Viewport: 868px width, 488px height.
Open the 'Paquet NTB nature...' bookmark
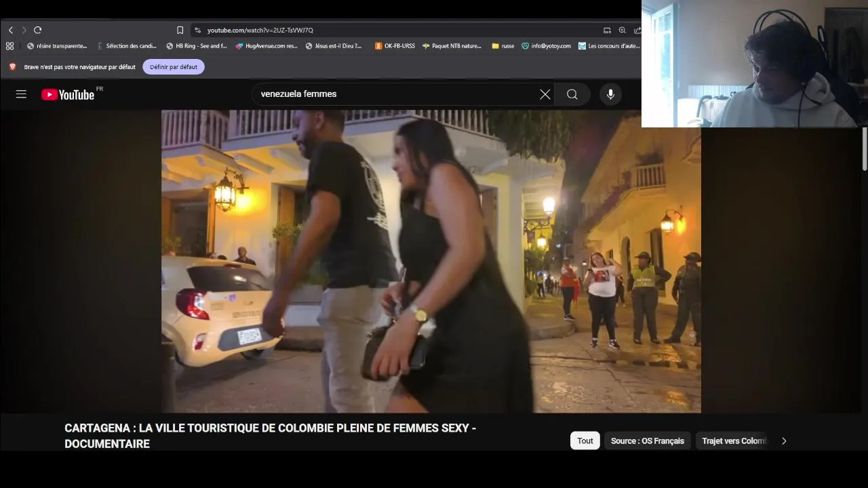[452, 46]
